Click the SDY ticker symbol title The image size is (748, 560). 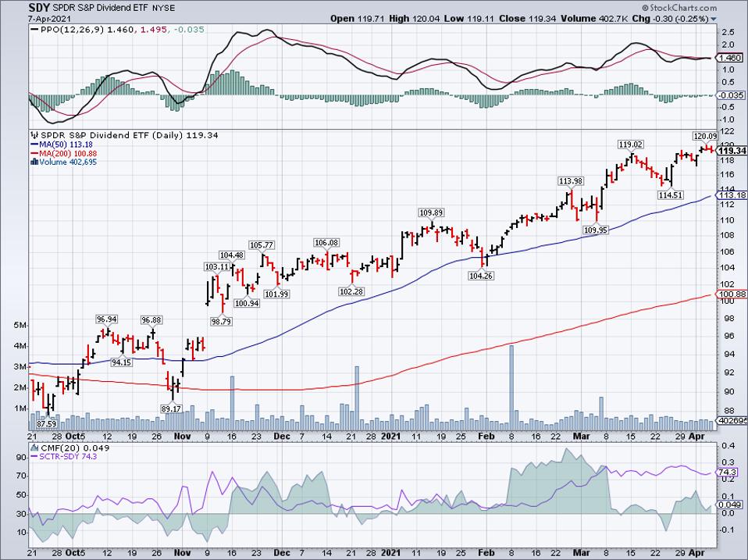[x=37, y=8]
